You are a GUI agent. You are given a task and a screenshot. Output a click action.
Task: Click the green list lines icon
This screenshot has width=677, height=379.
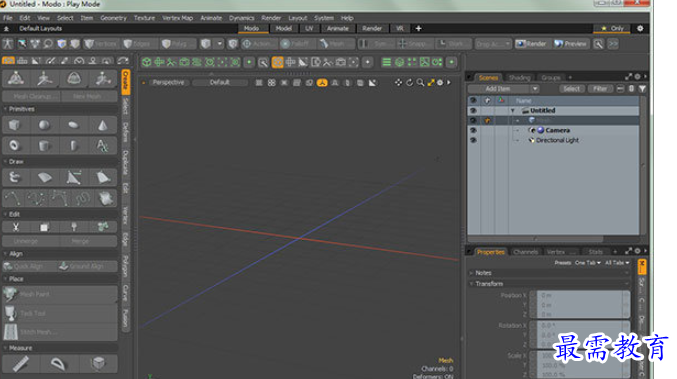click(x=386, y=62)
